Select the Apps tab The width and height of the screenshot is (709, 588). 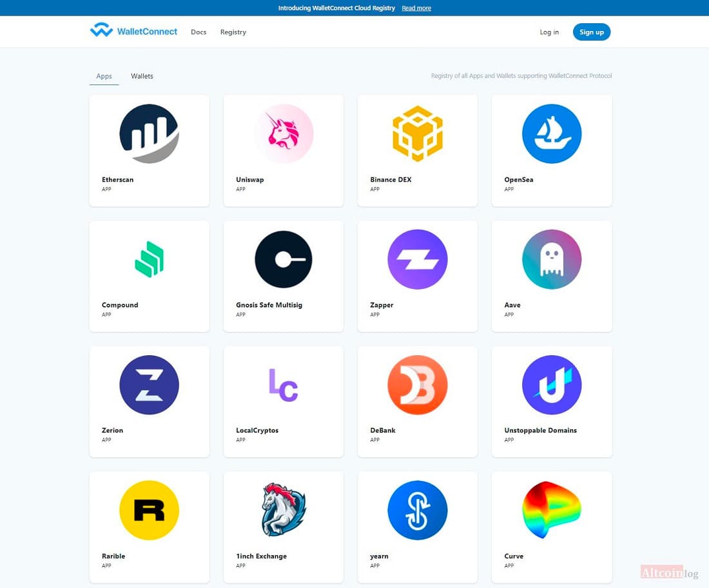(104, 76)
